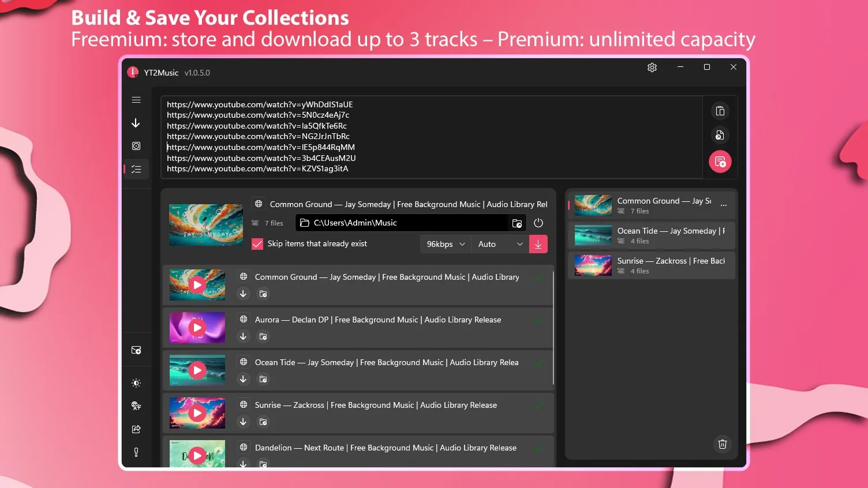Open the cover art sidebar icon

click(x=136, y=146)
